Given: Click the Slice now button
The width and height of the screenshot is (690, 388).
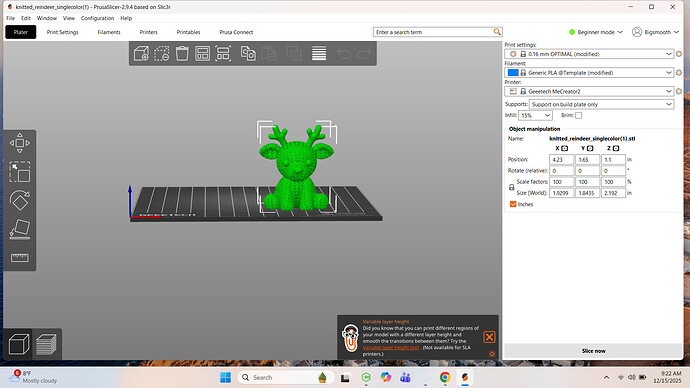Looking at the screenshot, I should 593,351.
